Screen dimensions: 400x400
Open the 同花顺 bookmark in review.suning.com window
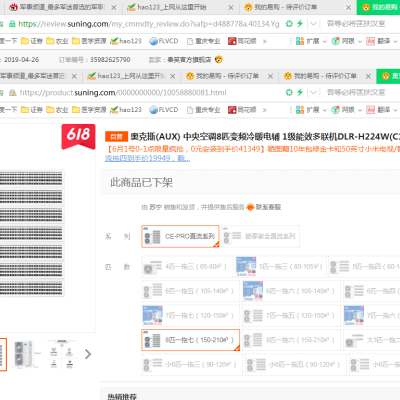click(x=242, y=41)
